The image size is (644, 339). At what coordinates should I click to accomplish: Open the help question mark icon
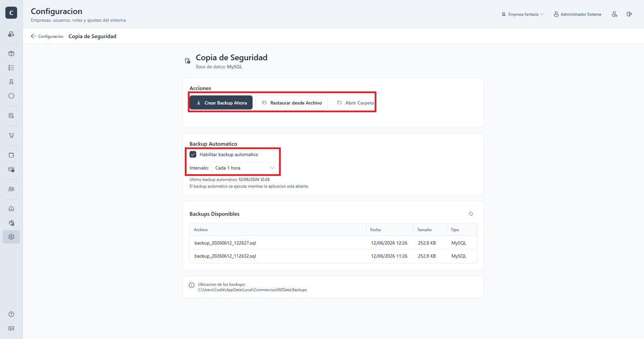coord(11,314)
